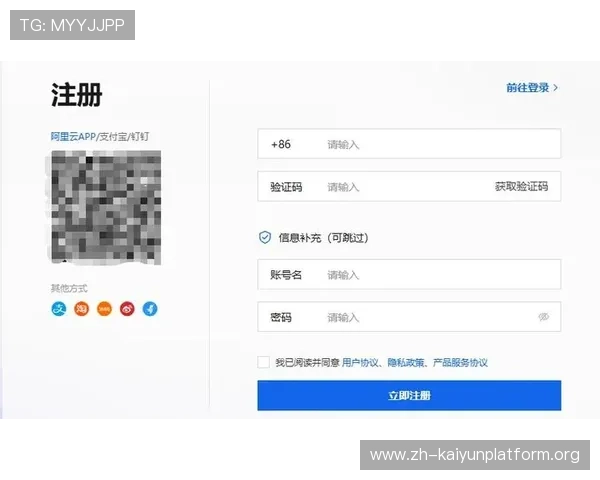Click the 立即注册 button
Viewport: 600px width, 480px height.
click(409, 395)
